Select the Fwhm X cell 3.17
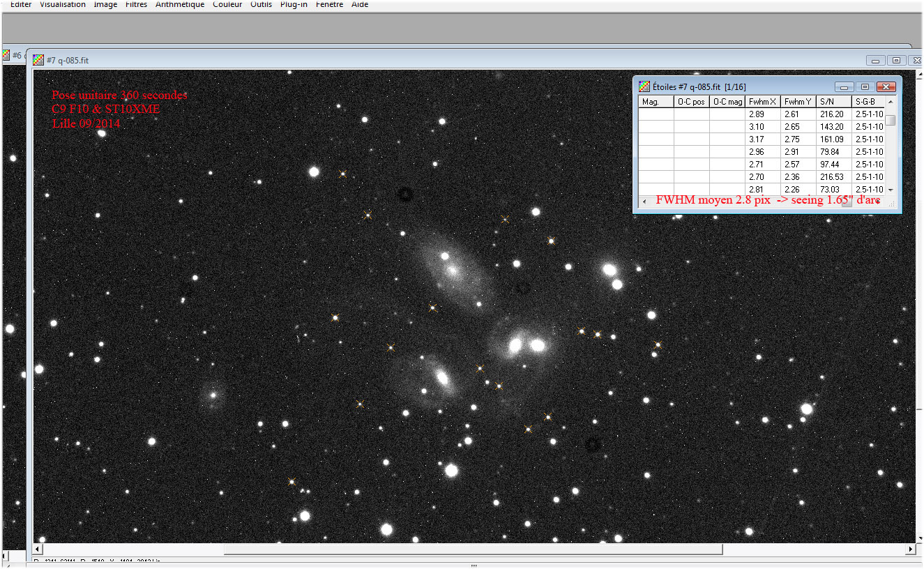Viewport: 924px width, 569px height. pos(763,139)
